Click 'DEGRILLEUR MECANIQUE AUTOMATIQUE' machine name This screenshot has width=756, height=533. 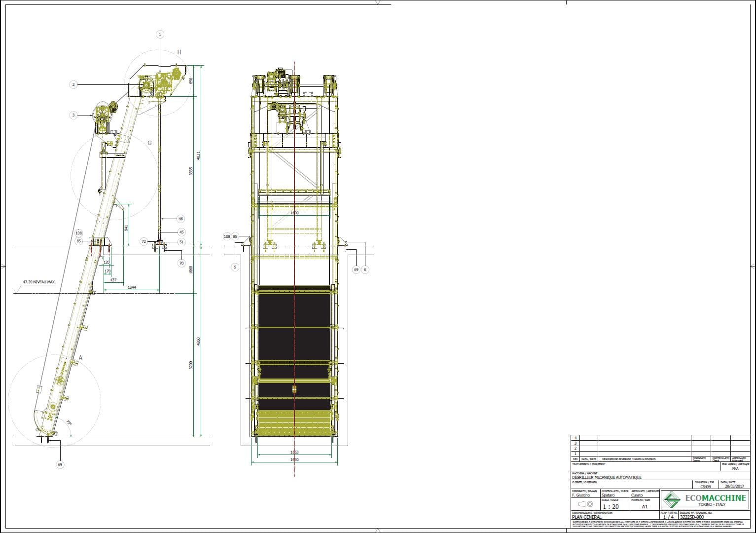607,477
